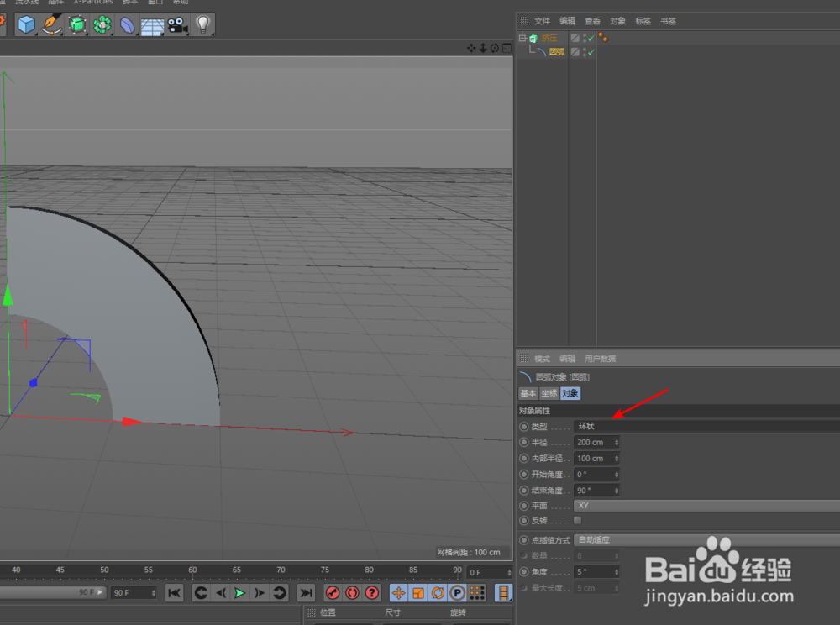Open the 查看 menu in Object Manager

coord(592,21)
